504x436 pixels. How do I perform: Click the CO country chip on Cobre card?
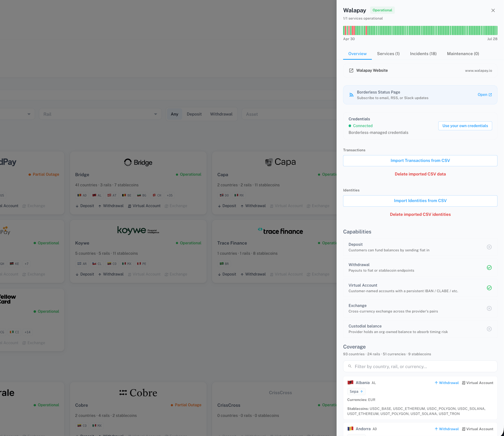pos(82,426)
